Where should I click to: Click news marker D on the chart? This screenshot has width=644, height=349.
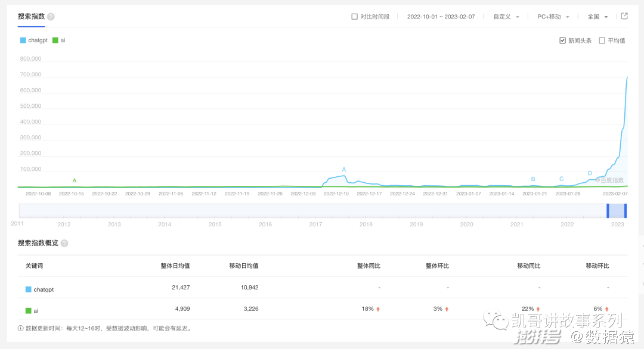pyautogui.click(x=590, y=173)
